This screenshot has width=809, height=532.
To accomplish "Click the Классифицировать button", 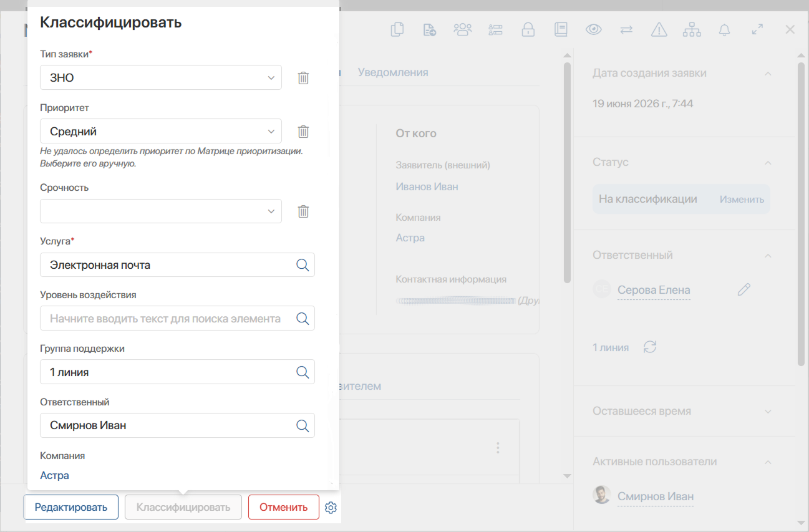I will pyautogui.click(x=183, y=507).
